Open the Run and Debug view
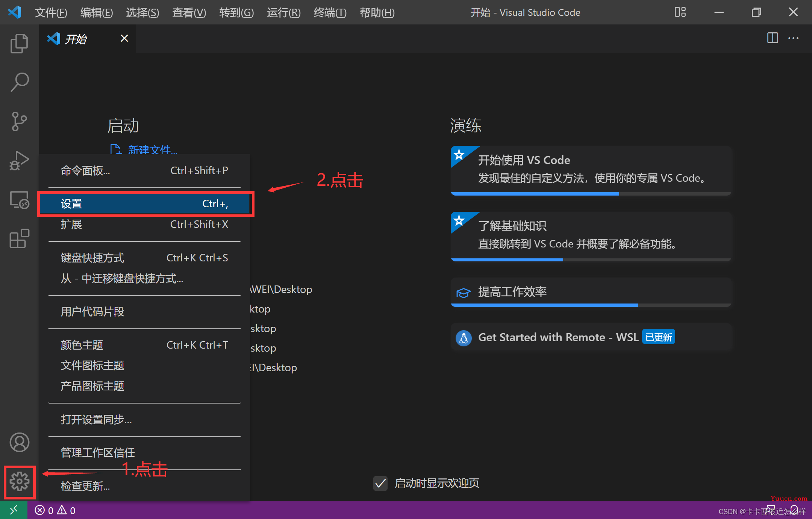The width and height of the screenshot is (812, 519). point(19,161)
